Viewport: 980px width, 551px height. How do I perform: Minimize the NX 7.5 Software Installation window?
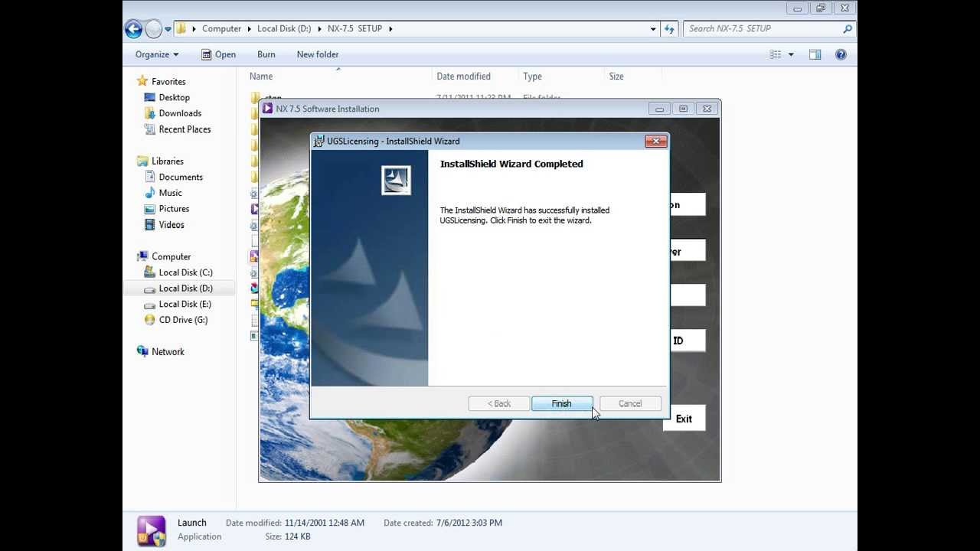[x=659, y=109]
